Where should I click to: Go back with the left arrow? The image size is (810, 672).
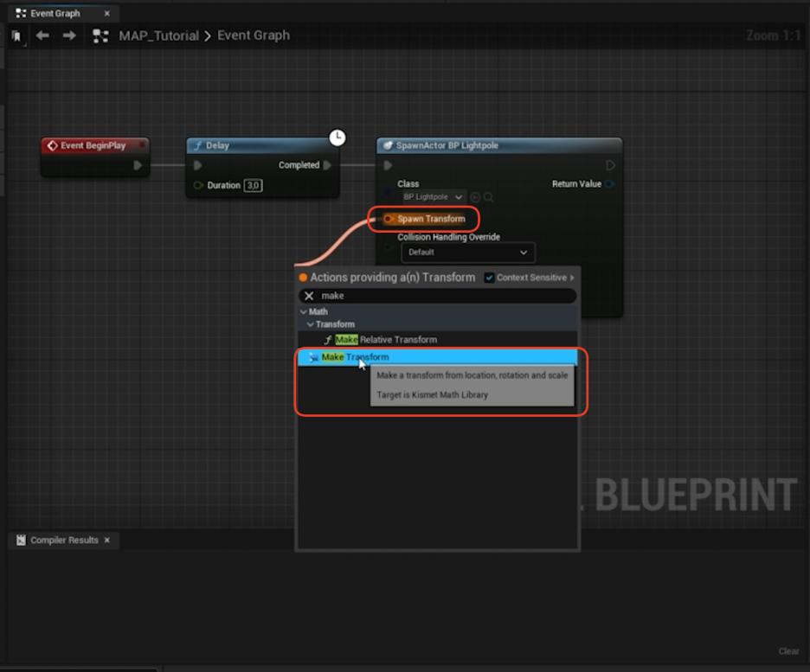pos(42,35)
